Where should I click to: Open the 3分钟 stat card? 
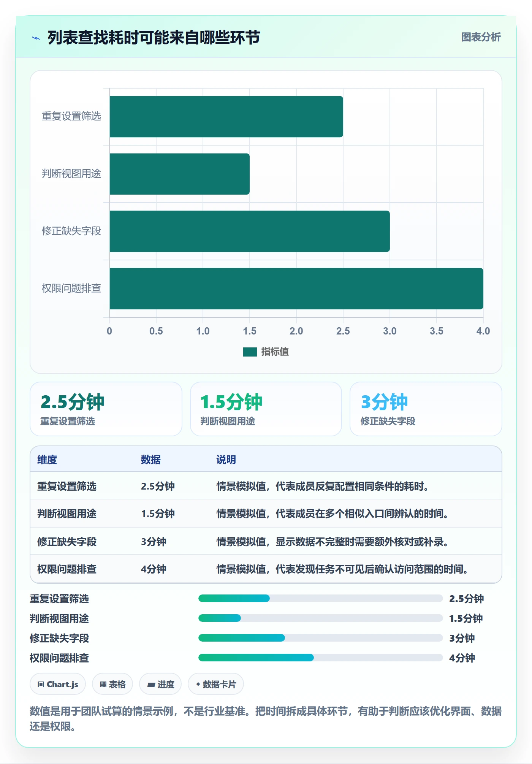[426, 409]
